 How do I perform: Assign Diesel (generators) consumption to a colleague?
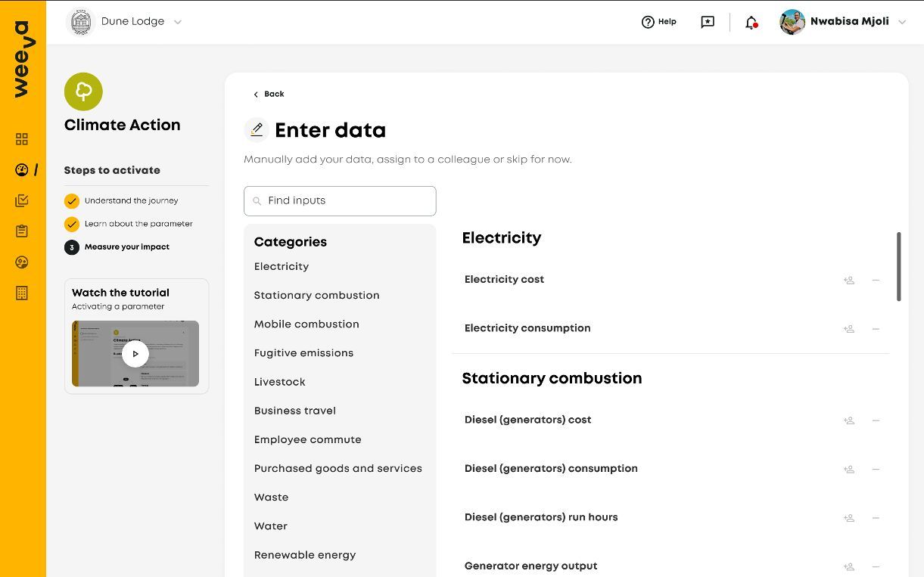(x=849, y=469)
